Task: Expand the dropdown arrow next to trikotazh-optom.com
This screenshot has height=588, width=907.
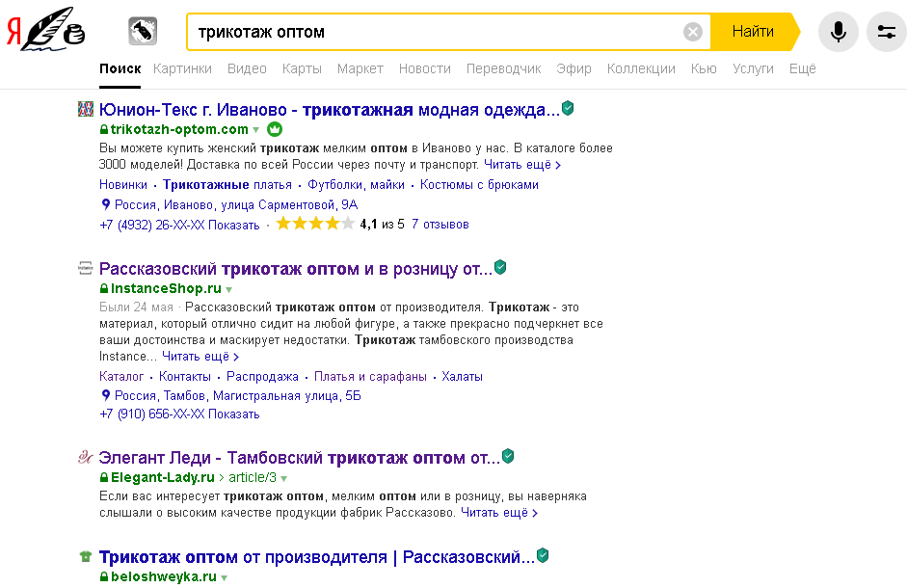Action: click(x=255, y=129)
